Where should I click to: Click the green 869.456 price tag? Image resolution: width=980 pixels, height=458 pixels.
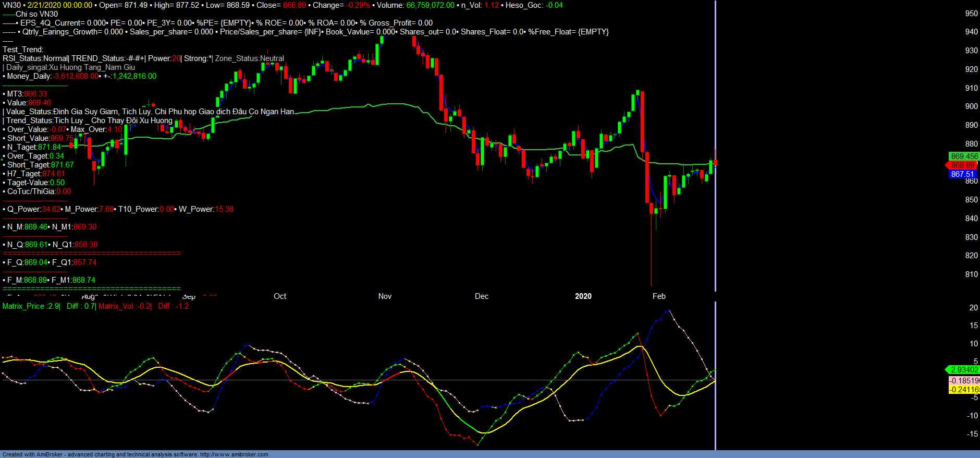(964, 156)
